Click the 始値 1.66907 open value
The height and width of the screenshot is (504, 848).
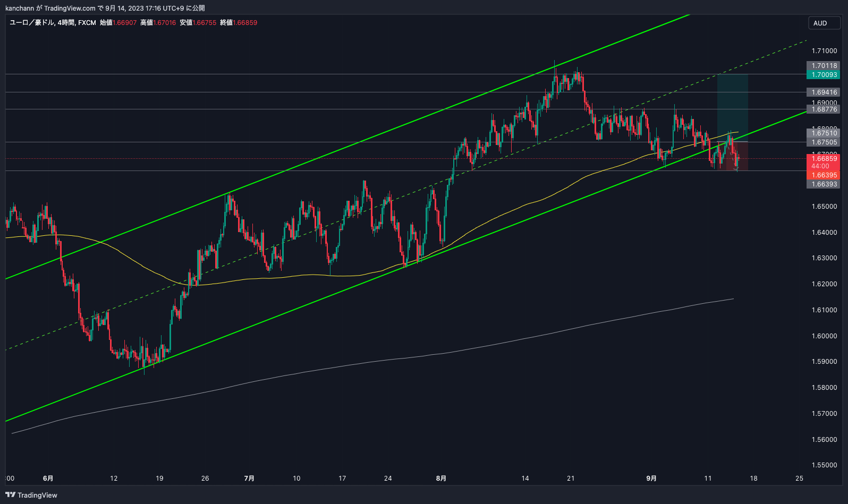(x=118, y=23)
